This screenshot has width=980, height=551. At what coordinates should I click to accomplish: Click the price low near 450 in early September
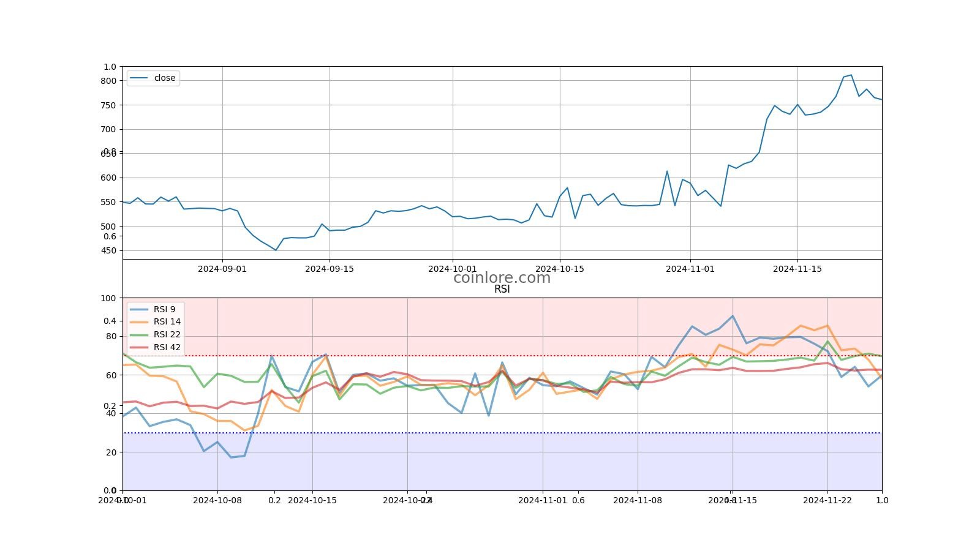point(276,250)
